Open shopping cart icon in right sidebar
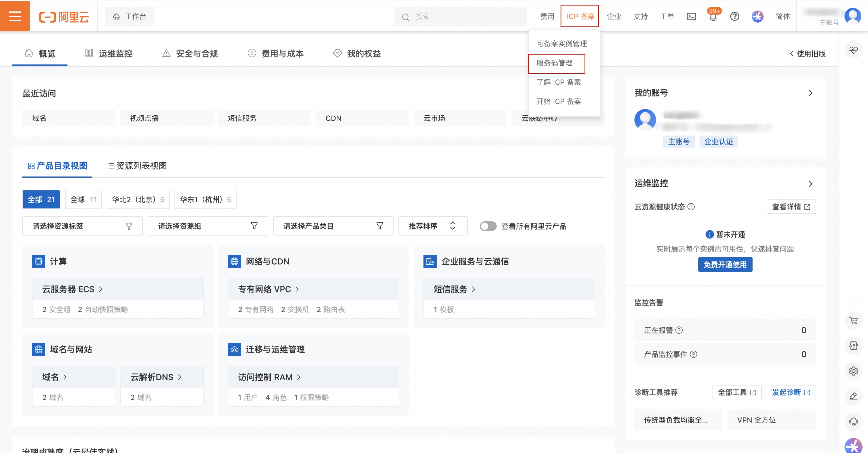Viewport: 868px width, 453px height. pyautogui.click(x=853, y=320)
